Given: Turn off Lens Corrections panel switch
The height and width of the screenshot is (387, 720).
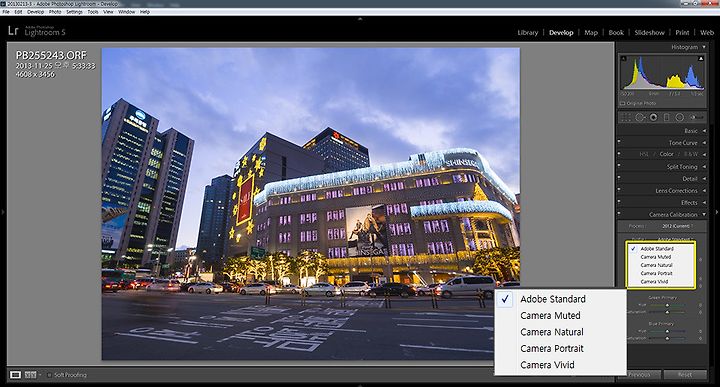Looking at the screenshot, I should click(x=619, y=189).
